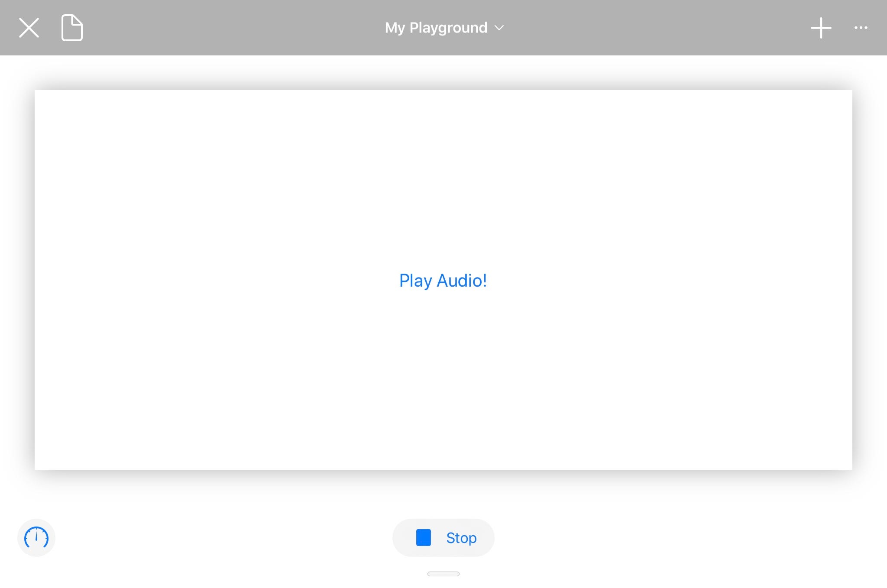The height and width of the screenshot is (588, 887).
Task: Trigger the Play Audio! button in live view
Action: pyautogui.click(x=443, y=281)
